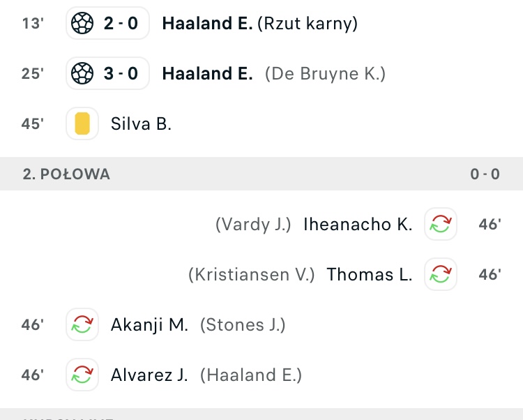Click the 2. POŁOWA section header
Screen dimensions: 523x420
261,174
